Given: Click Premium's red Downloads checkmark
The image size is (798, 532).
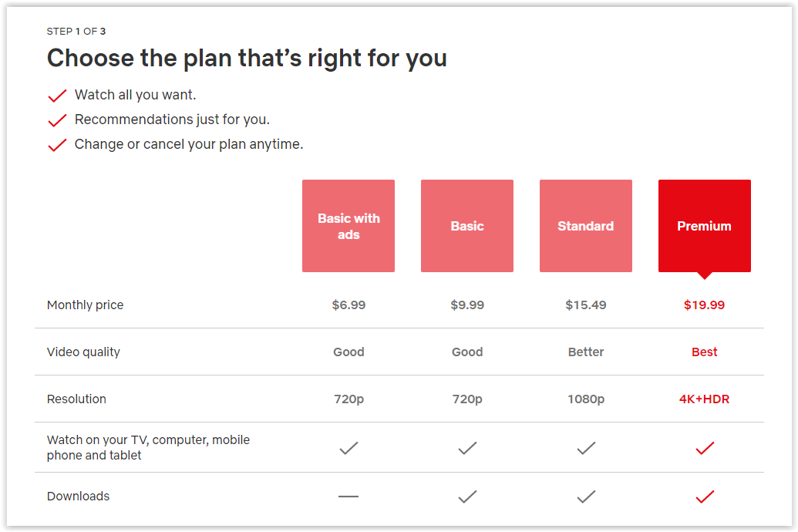Looking at the screenshot, I should [705, 497].
